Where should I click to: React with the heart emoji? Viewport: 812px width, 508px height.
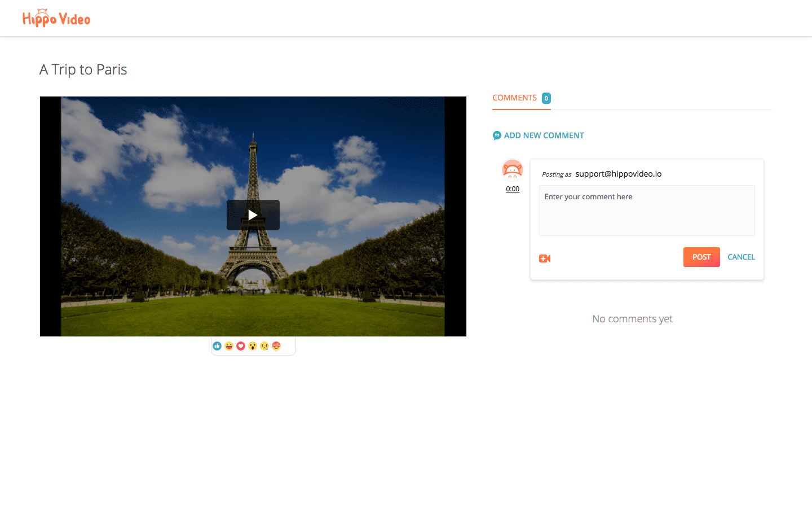point(241,345)
